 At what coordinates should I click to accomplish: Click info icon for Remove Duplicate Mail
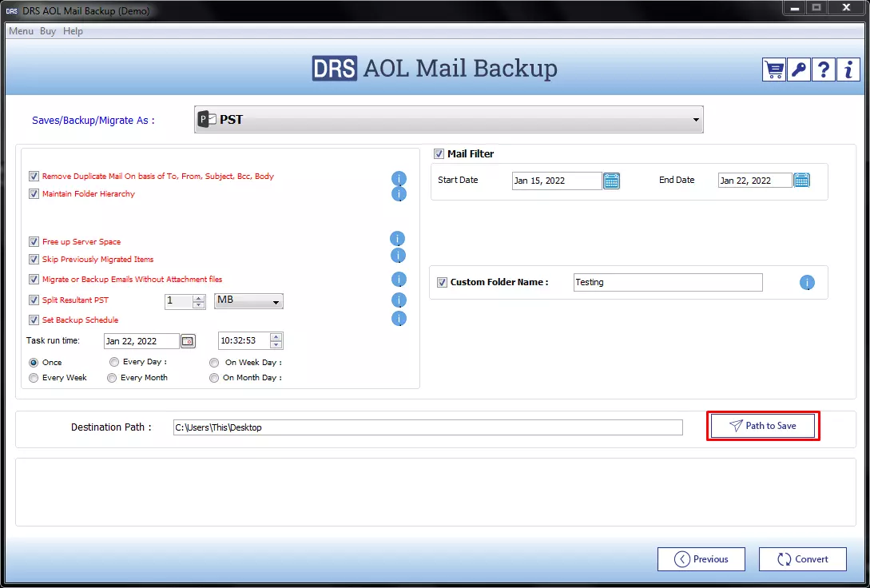[x=399, y=179]
